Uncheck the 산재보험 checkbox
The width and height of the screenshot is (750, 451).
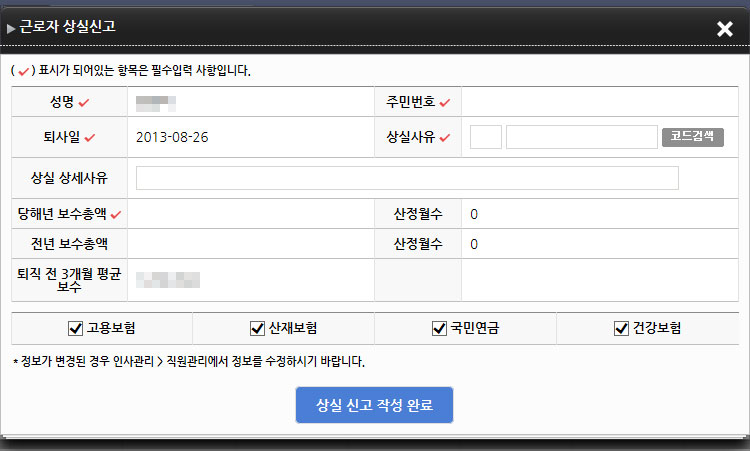[x=257, y=328]
